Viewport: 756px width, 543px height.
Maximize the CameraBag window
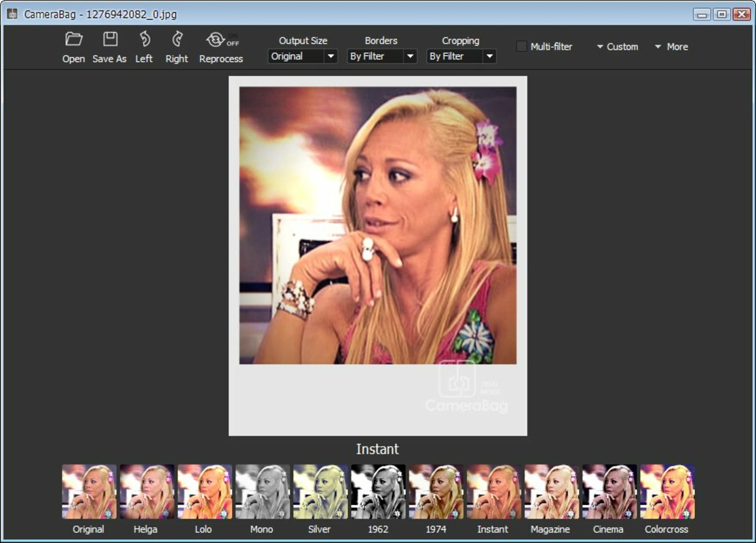pos(721,14)
